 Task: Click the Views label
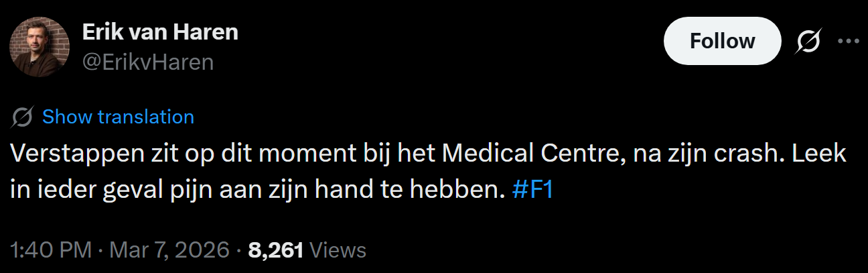[x=339, y=250]
